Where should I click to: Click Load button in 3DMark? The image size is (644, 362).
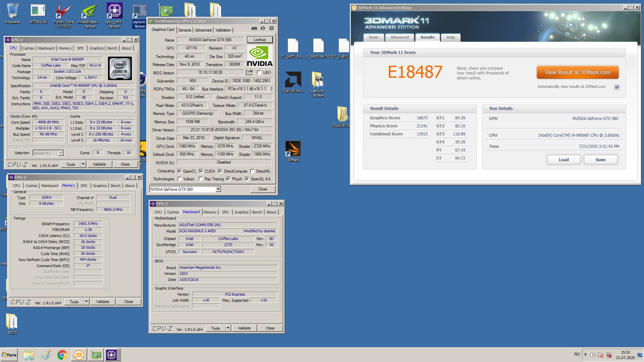click(x=563, y=160)
